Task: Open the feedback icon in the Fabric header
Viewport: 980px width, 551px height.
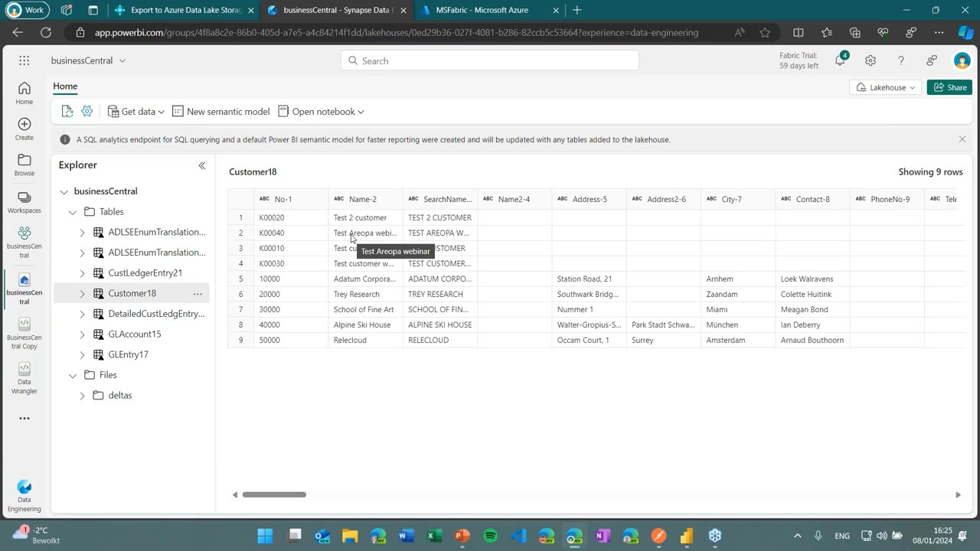Action: (932, 60)
